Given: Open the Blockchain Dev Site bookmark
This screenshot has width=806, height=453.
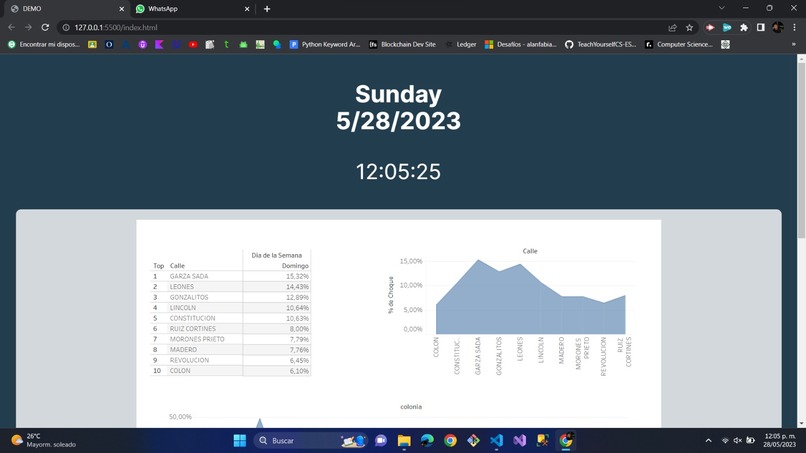Looking at the screenshot, I should click(402, 44).
